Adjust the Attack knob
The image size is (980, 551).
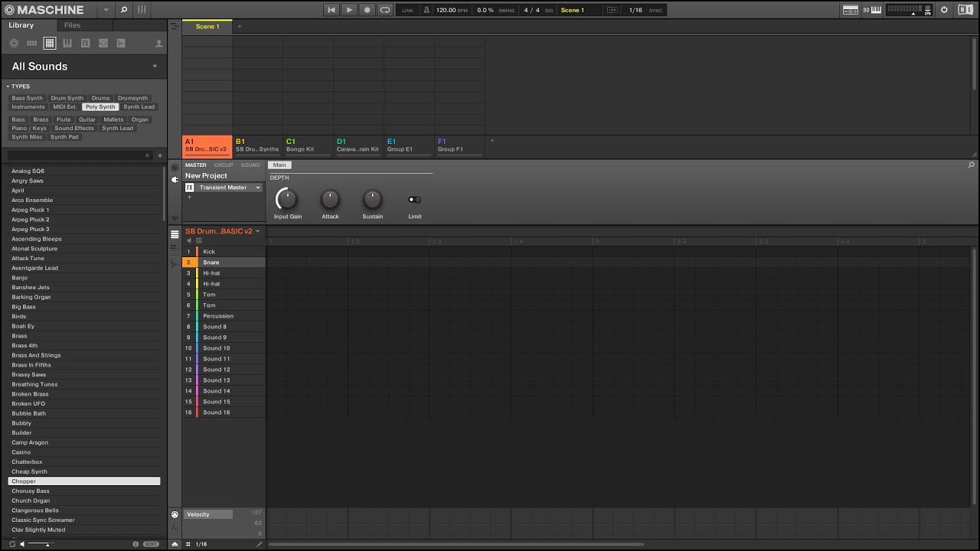point(330,199)
